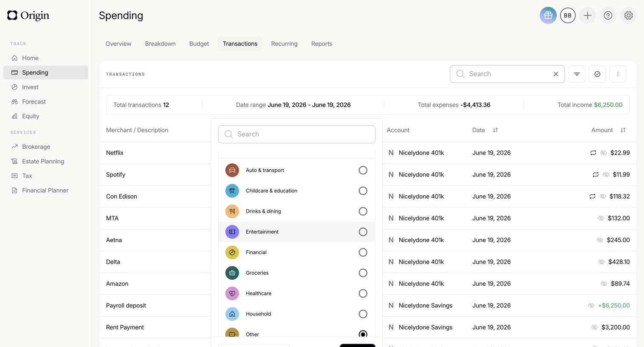
Task: Click the Netflix merchant name
Action: 115,153
